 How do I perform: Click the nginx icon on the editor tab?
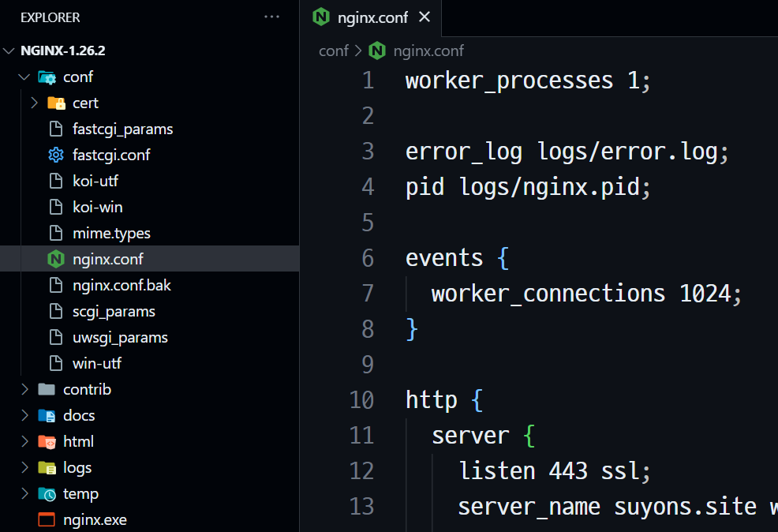coord(321,17)
